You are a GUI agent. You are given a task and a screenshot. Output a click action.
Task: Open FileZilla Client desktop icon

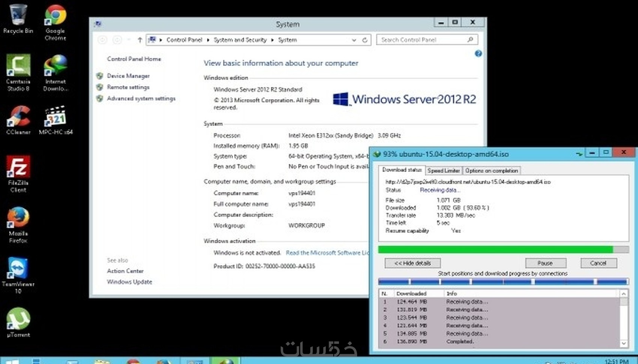tap(18, 174)
